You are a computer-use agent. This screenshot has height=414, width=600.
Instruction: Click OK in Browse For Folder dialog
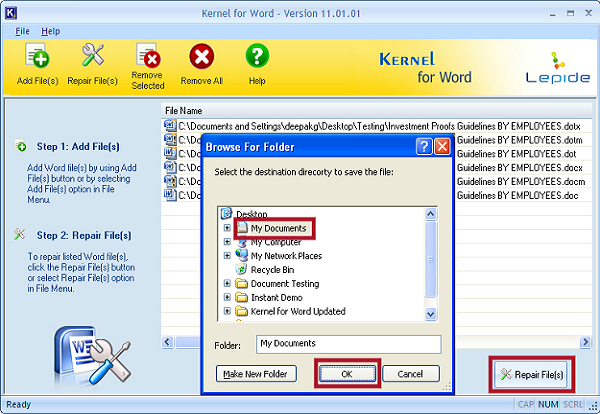coord(347,374)
